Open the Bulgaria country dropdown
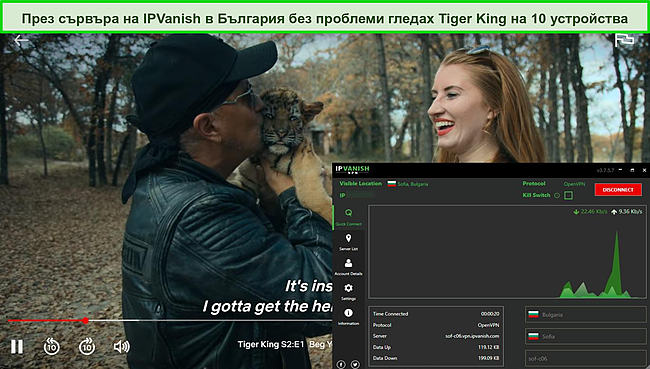The width and height of the screenshot is (650, 369). click(x=586, y=315)
